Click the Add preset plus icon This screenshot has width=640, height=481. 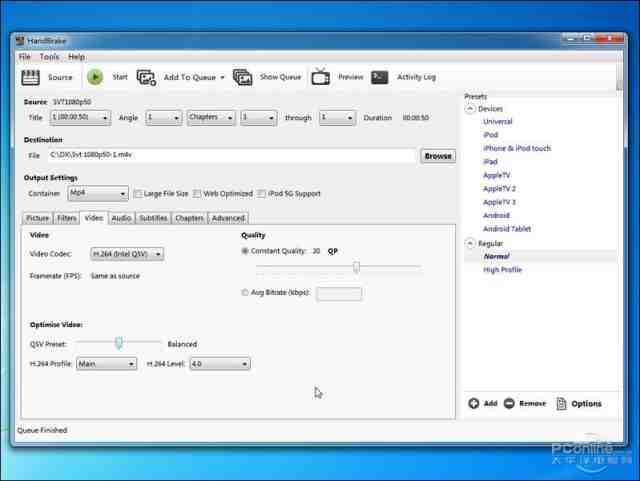tap(473, 403)
